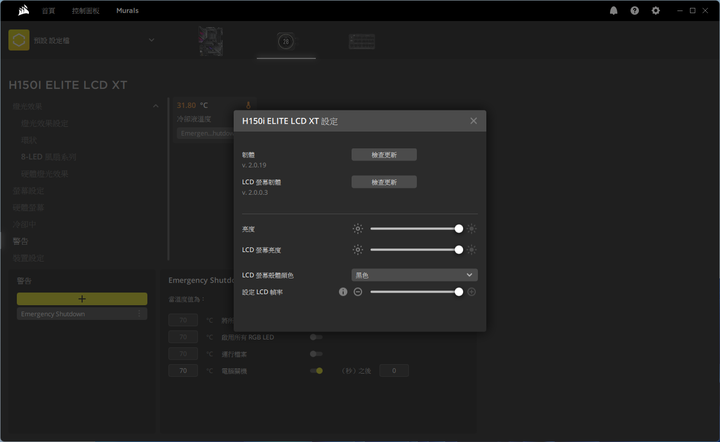
Task: Select 硬體燈光效果 in the sidebar
Action: (45, 174)
